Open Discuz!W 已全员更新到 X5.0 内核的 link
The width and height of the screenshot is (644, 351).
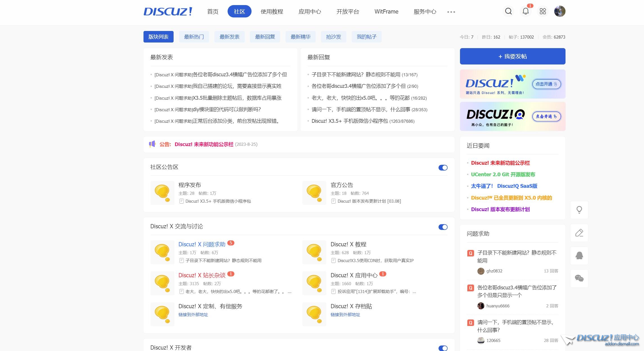(x=511, y=198)
